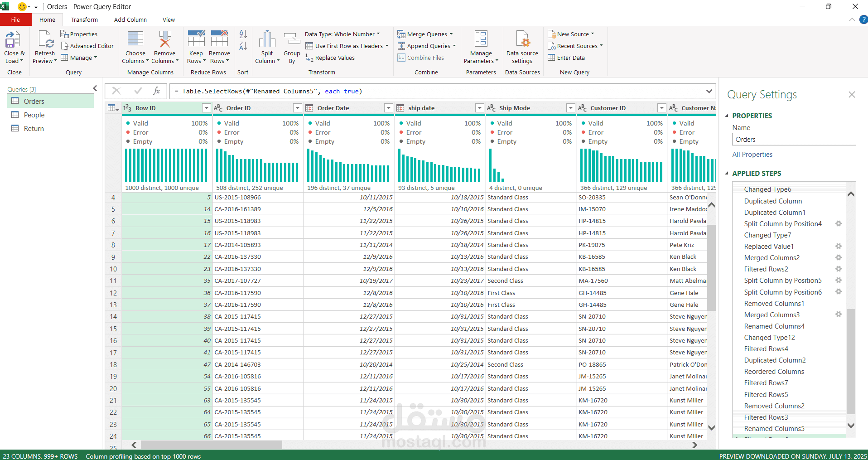The height and width of the screenshot is (460, 868).
Task: Close the Query Settings pane
Action: point(852,94)
